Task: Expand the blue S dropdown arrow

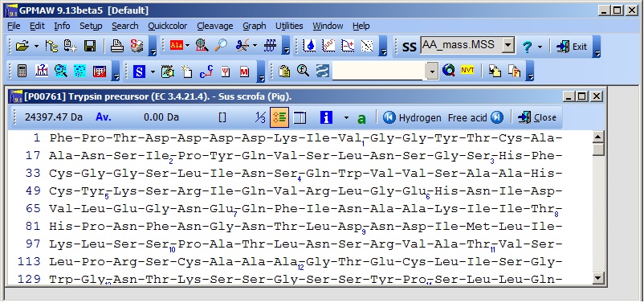Action: [x=153, y=72]
